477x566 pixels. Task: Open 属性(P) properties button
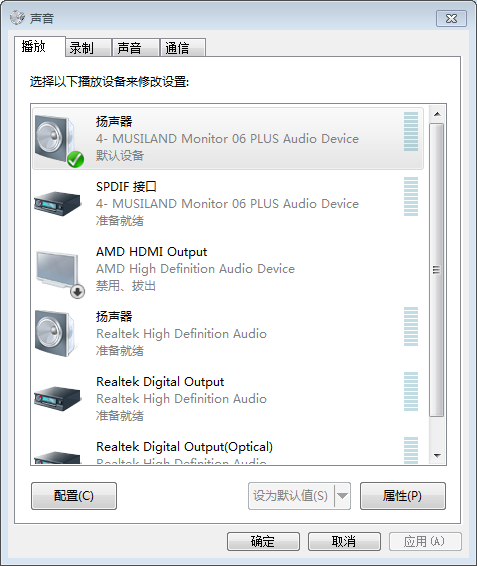tap(403, 496)
